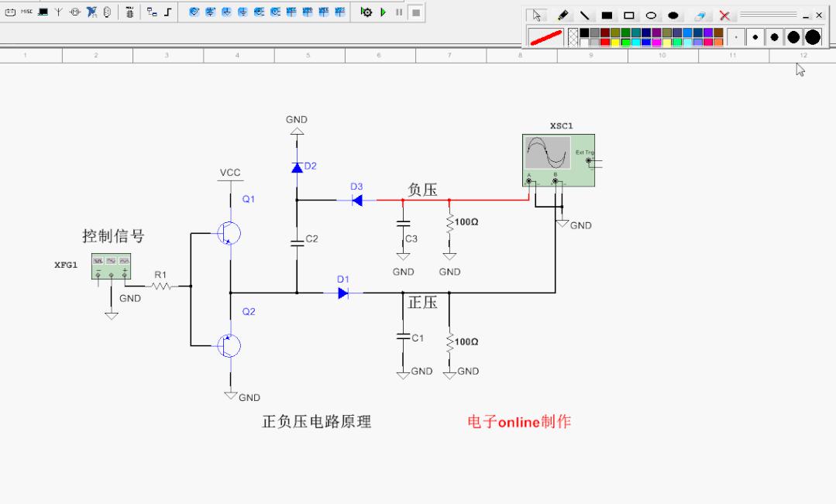Image resolution: width=836 pixels, height=504 pixels.
Task: Choose the diagonal line drawing tool
Action: point(585,15)
